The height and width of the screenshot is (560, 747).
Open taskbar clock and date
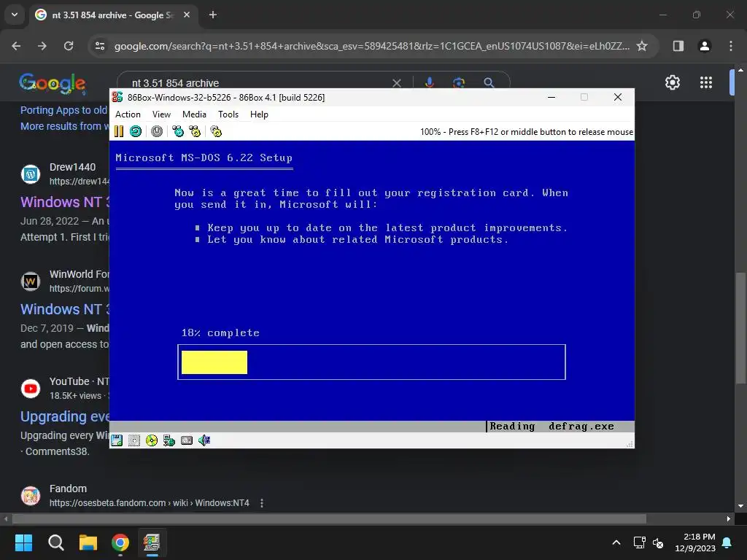[x=695, y=542]
